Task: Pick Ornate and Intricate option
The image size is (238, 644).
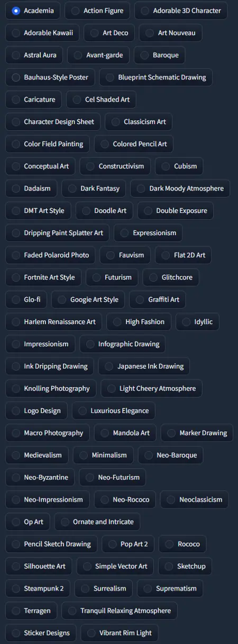Action: pos(97,522)
